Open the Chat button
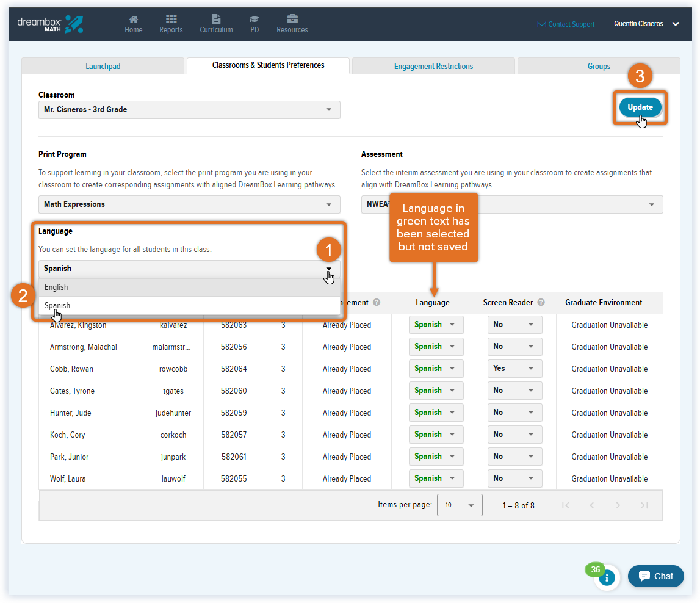Viewport: 700px width, 603px height. pyautogui.click(x=656, y=576)
